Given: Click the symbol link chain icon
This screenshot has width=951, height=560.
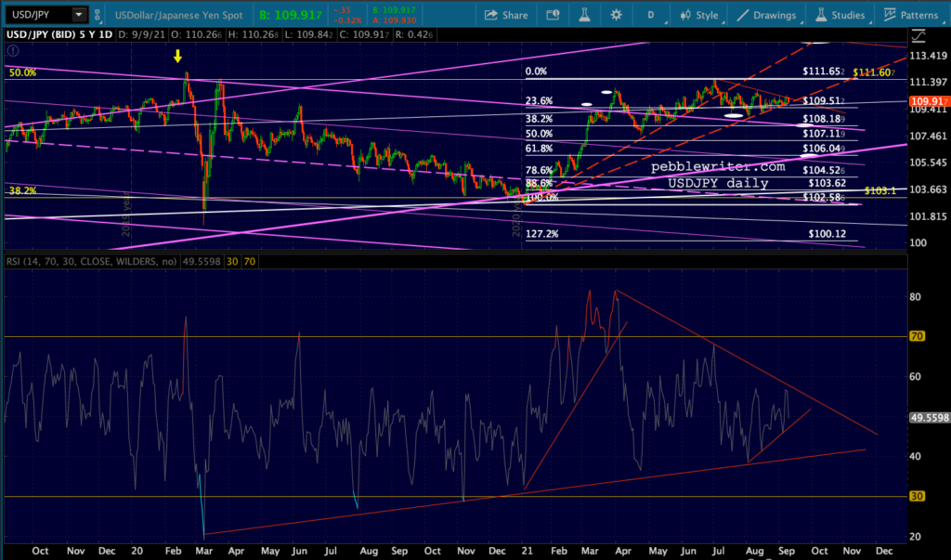Looking at the screenshot, I should pyautogui.click(x=97, y=15).
